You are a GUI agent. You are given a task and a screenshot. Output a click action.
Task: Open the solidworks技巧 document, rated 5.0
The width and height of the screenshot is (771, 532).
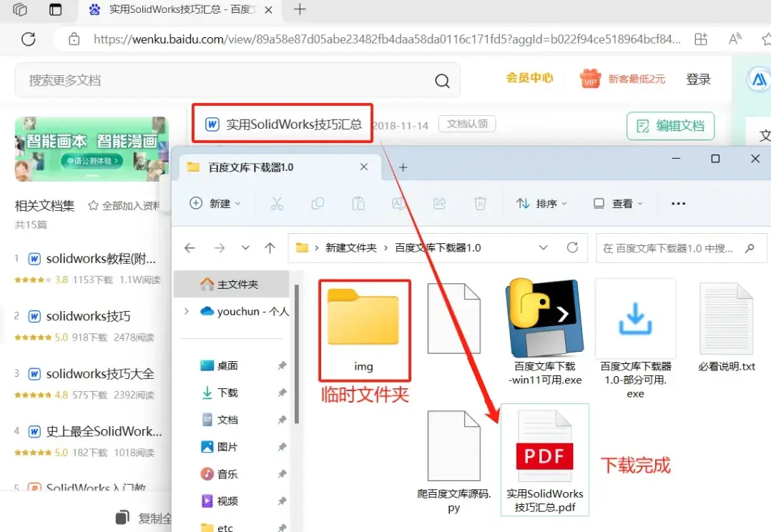(88, 316)
